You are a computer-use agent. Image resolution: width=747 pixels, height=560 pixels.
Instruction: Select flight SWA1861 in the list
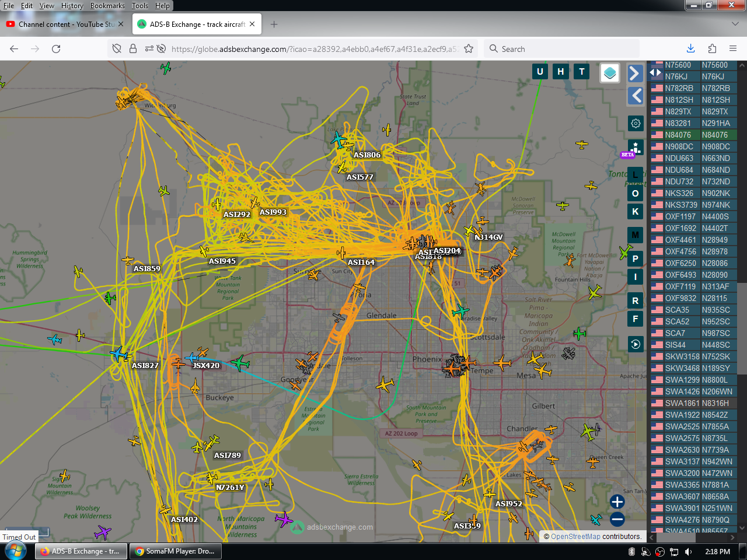(x=693, y=403)
